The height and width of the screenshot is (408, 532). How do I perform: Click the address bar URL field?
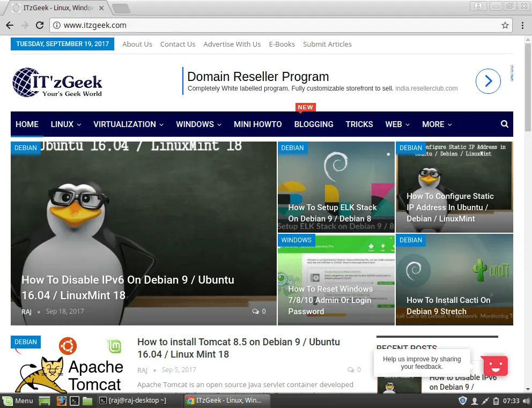coord(281,25)
